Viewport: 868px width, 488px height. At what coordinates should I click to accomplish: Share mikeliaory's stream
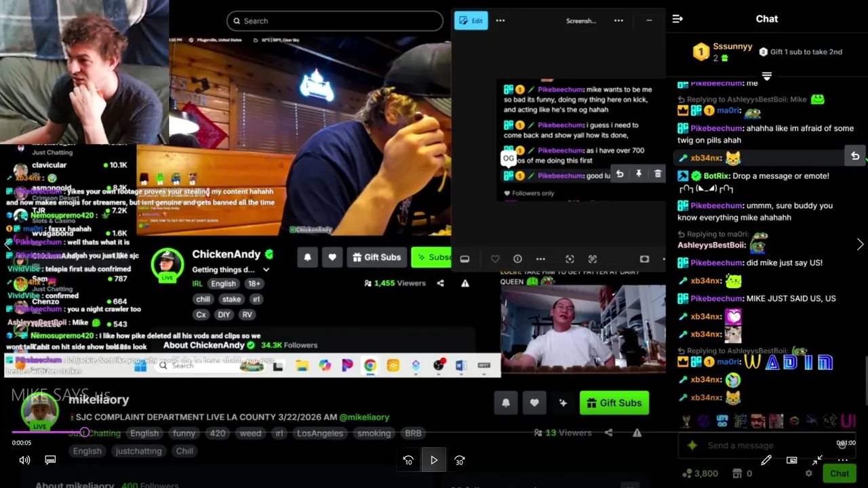point(608,432)
